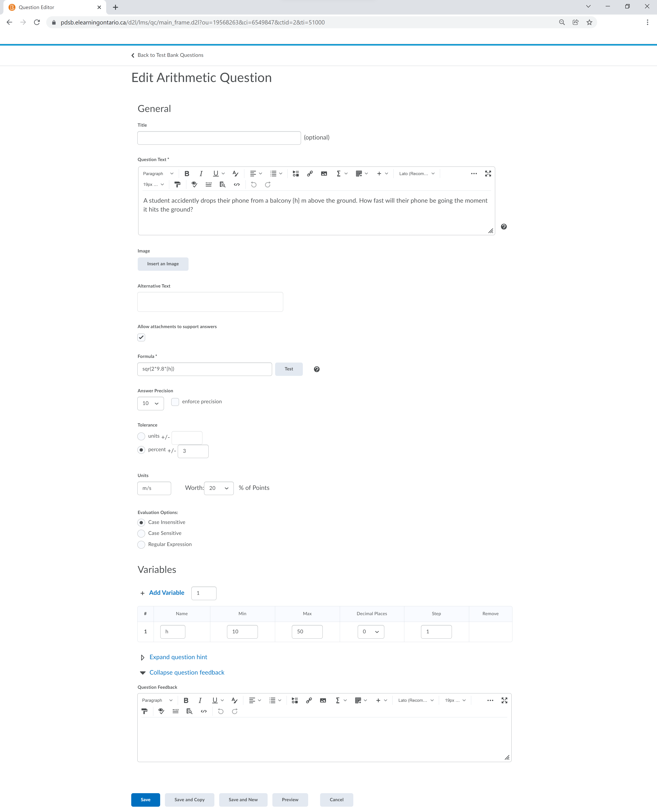Undo in the Question Feedback editor

221,711
